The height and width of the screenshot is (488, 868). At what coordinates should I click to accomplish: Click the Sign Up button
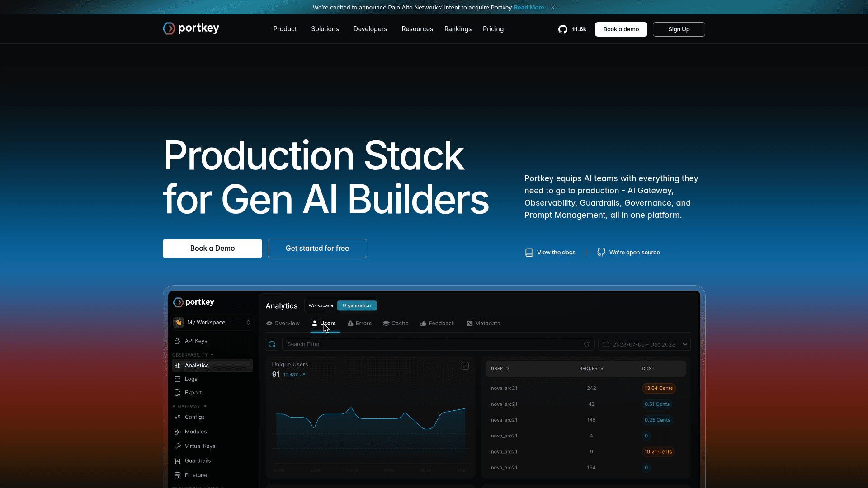point(679,29)
